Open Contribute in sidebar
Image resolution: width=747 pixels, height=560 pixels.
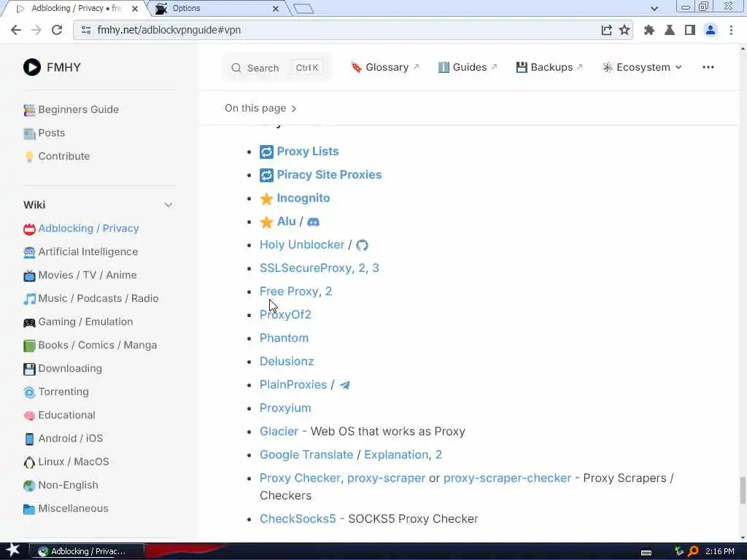[57, 156]
